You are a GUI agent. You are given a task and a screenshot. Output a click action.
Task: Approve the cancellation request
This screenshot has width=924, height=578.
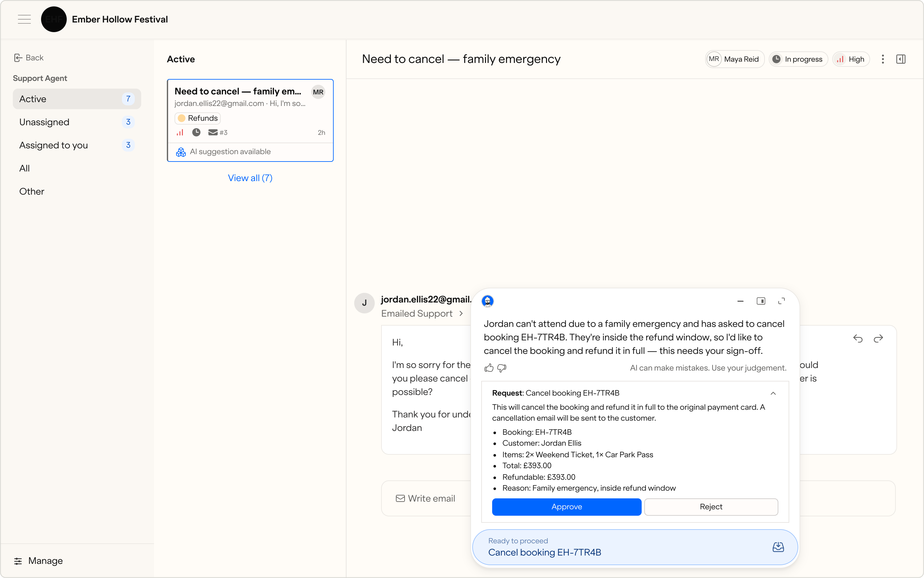click(567, 507)
